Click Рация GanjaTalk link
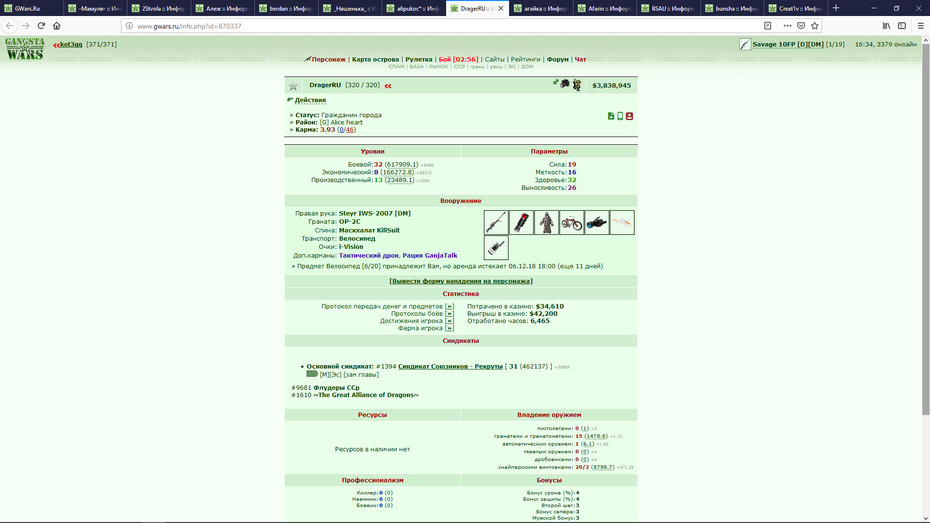 [x=430, y=256]
